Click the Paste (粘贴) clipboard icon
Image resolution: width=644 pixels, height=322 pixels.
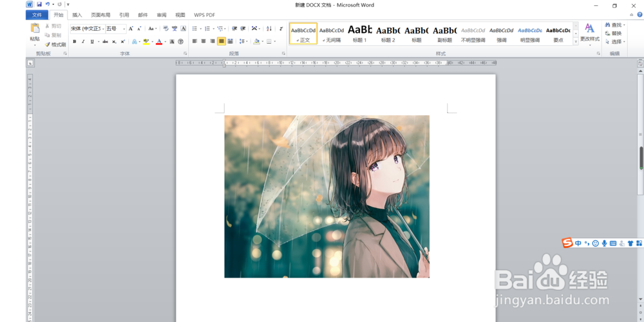pyautogui.click(x=35, y=28)
